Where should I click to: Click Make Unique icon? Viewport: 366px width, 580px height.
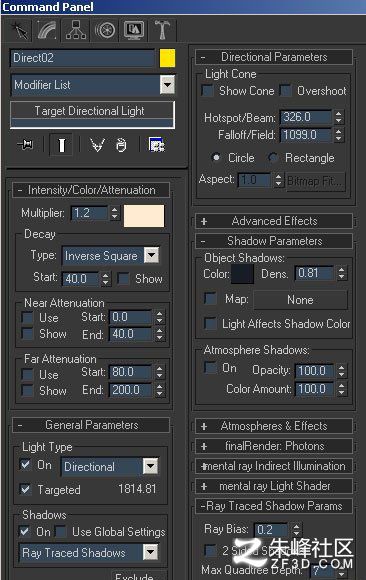click(97, 145)
